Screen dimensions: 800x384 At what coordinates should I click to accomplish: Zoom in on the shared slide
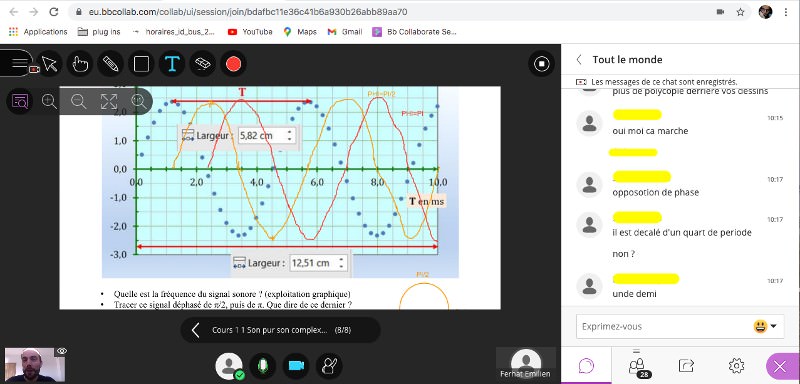49,101
